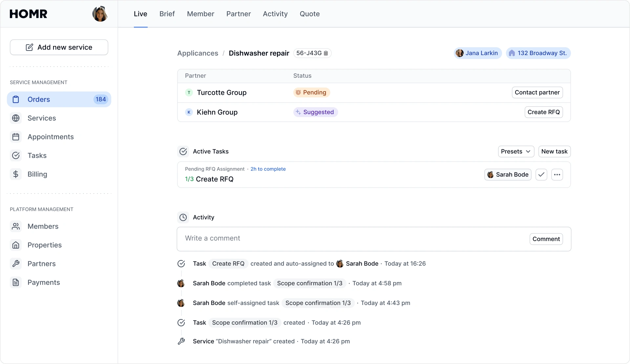
Task: Open Partners via the wrench icon
Action: click(x=16, y=264)
